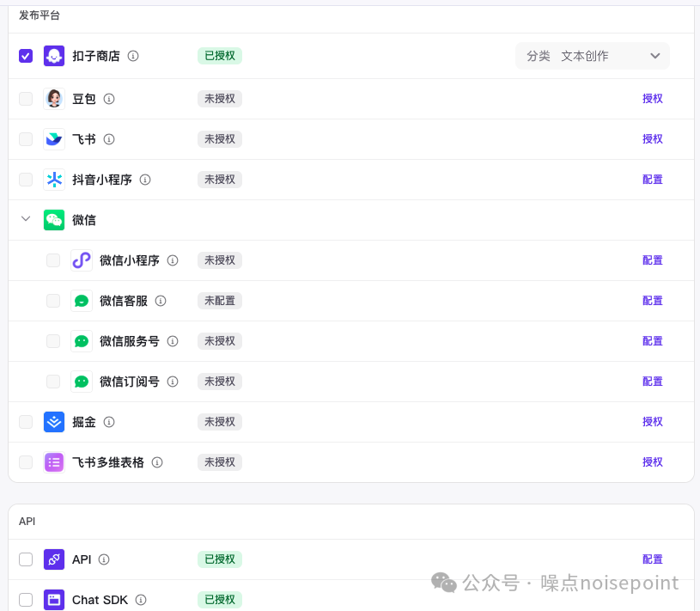Click the 微信订阅号 icon
The width and height of the screenshot is (700, 611).
pyautogui.click(x=82, y=382)
